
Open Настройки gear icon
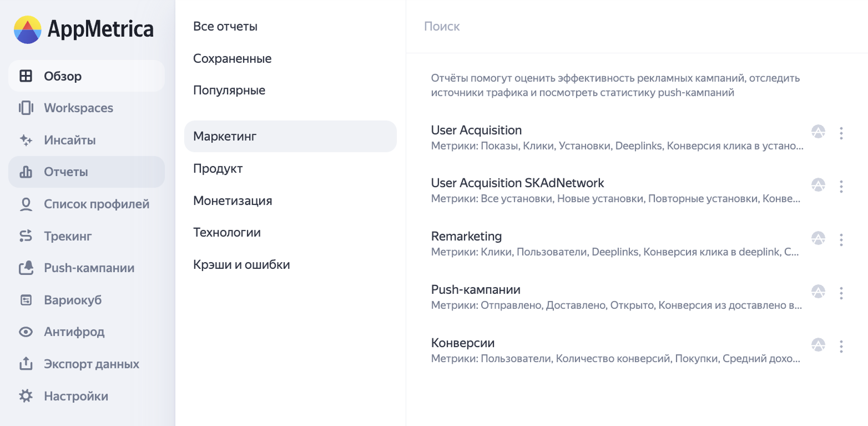pos(26,397)
